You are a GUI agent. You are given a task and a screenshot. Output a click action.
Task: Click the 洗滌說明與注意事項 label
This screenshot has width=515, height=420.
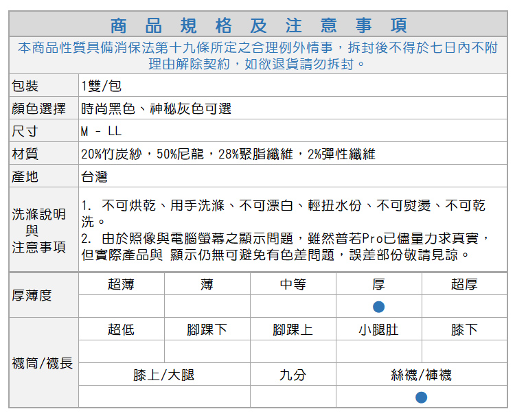coord(39,230)
